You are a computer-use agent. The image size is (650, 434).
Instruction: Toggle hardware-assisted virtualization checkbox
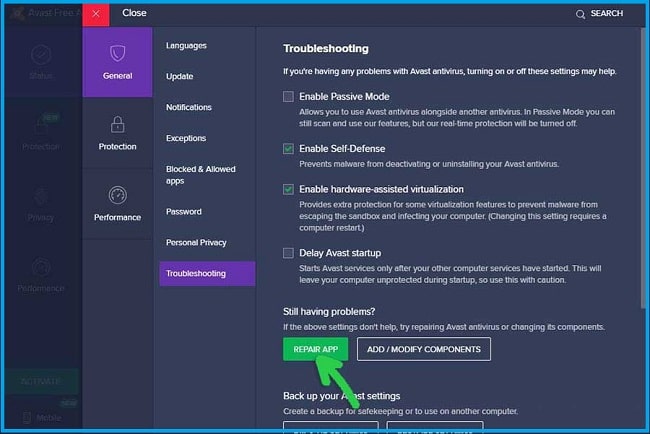(x=289, y=189)
